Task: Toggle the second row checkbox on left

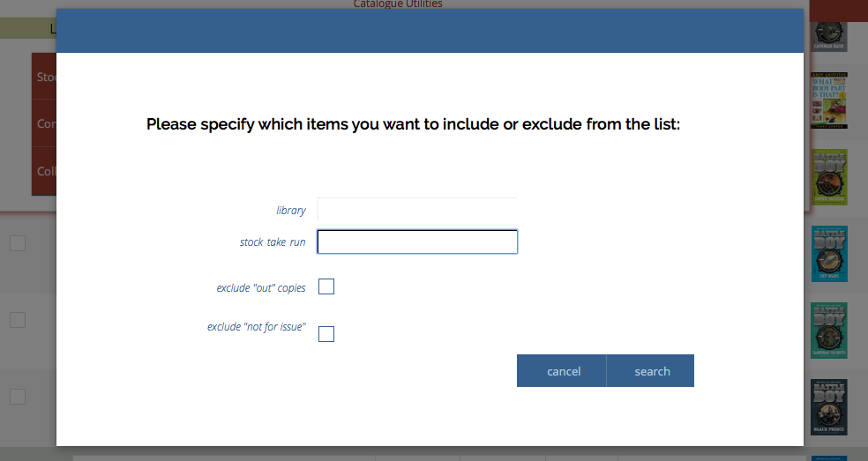Action: click(x=18, y=320)
